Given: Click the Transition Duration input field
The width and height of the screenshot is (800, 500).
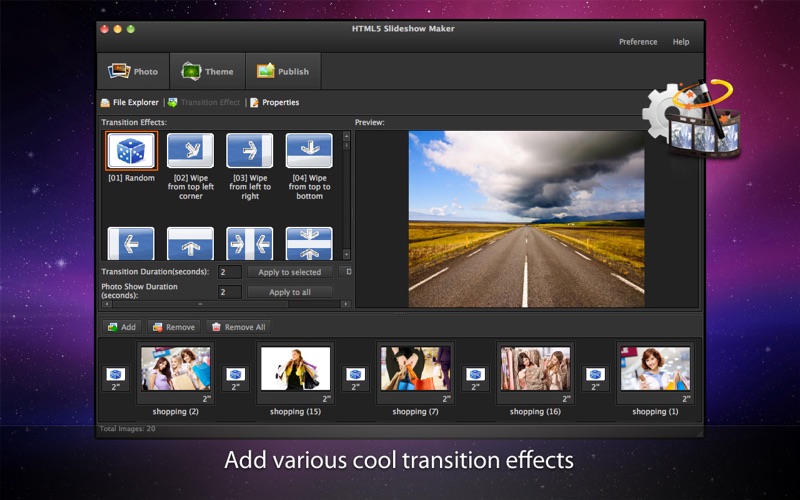Looking at the screenshot, I should pyautogui.click(x=230, y=272).
